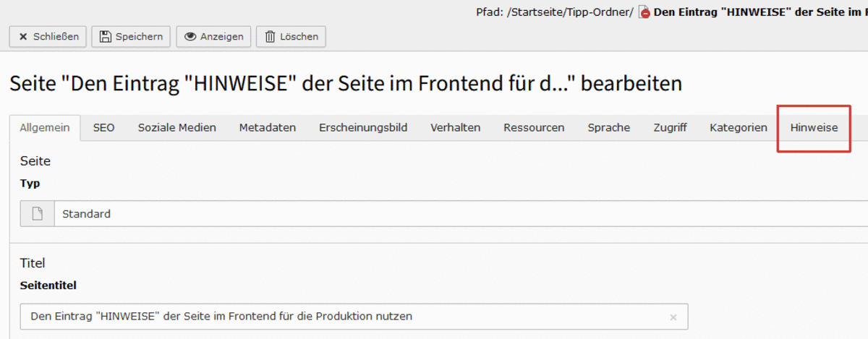Click the document icon beside Standard type
Screen dimensions: 868x339
(x=38, y=214)
